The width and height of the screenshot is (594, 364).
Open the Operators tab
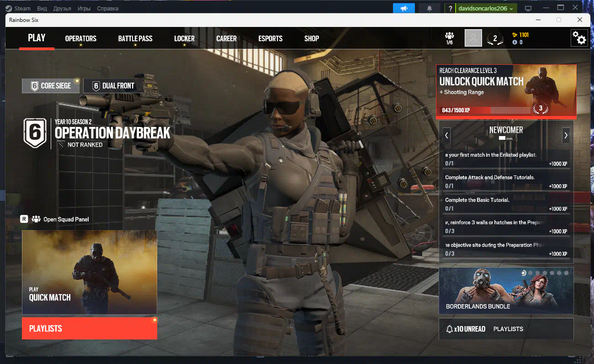tap(81, 38)
